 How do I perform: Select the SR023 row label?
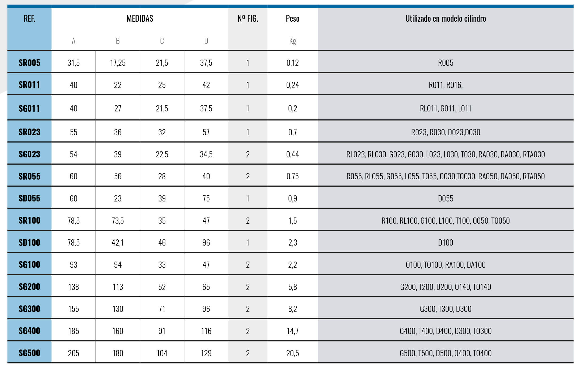point(29,132)
